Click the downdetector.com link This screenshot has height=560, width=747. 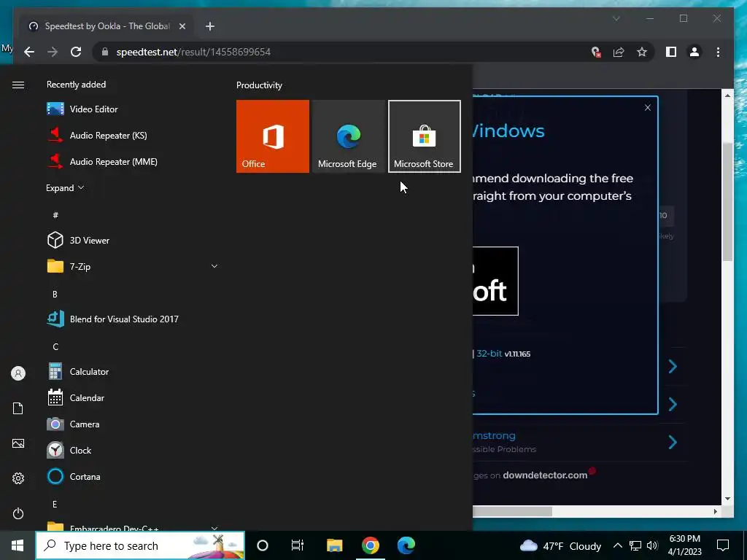pyautogui.click(x=545, y=475)
